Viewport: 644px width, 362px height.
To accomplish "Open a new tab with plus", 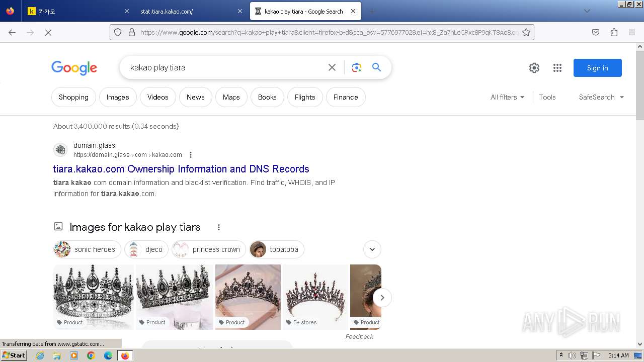I will coord(372,11).
